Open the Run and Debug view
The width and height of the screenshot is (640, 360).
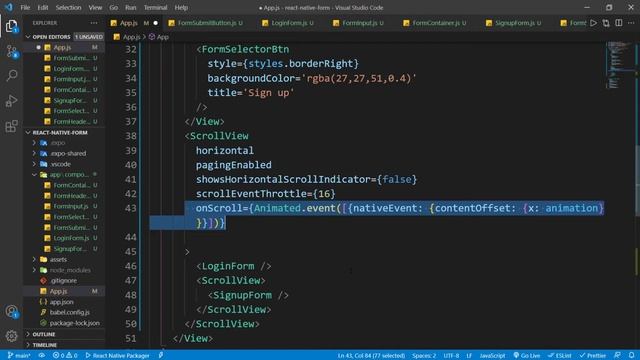11,100
